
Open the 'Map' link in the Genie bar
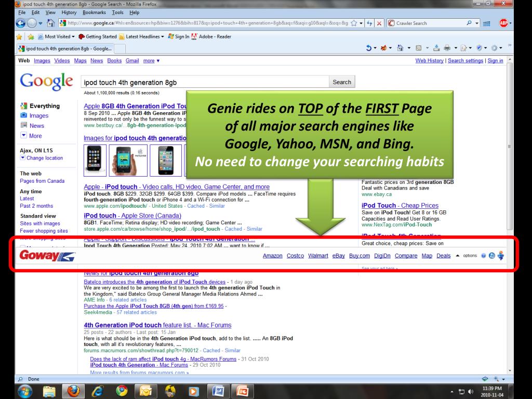pos(427,256)
